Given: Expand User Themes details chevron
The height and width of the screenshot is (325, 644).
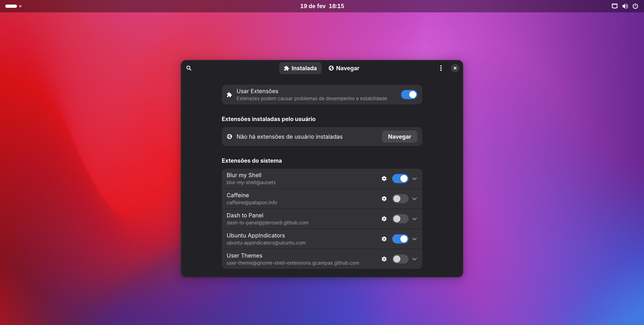Looking at the screenshot, I should [415, 259].
